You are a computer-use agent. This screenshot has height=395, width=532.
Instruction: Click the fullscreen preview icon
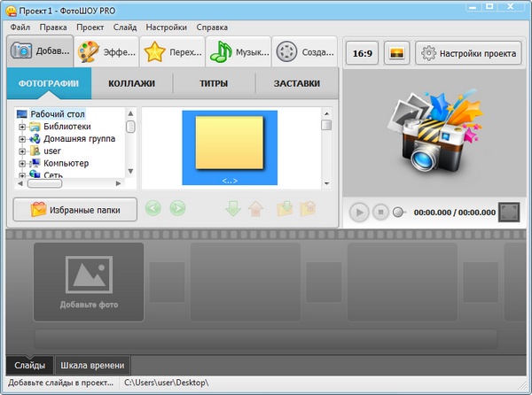pyautogui.click(x=508, y=213)
